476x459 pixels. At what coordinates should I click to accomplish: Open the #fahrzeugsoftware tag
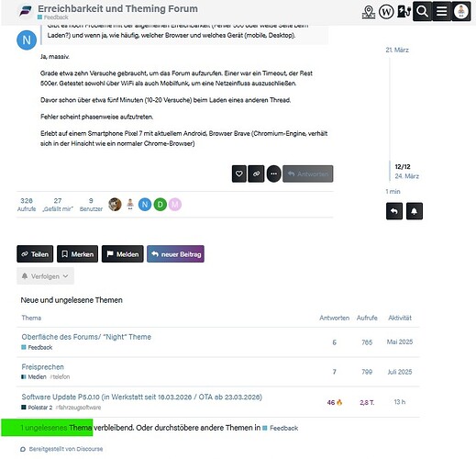[78, 408]
